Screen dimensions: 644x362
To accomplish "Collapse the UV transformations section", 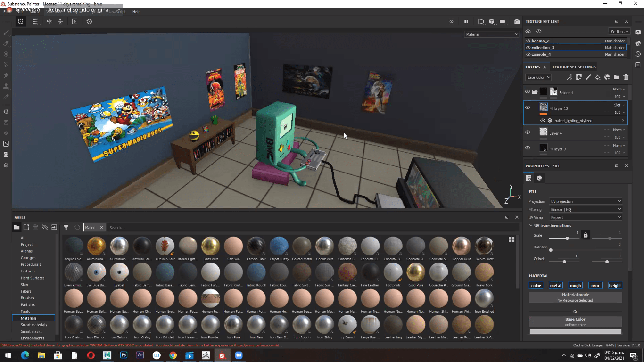I will click(531, 225).
